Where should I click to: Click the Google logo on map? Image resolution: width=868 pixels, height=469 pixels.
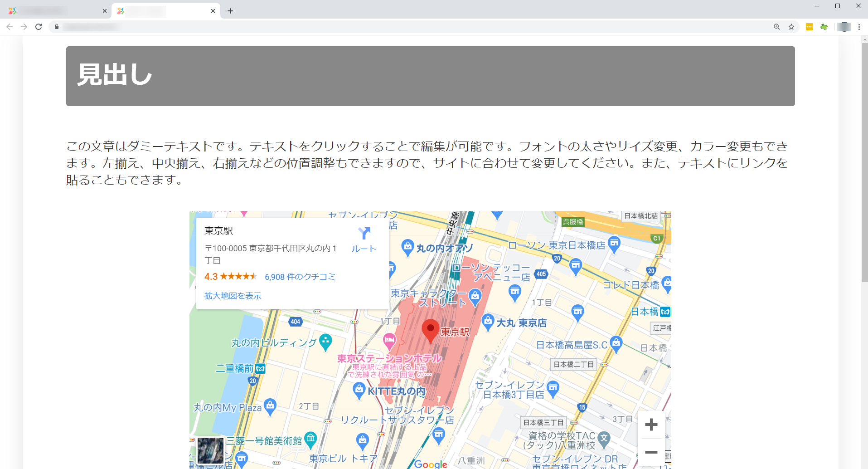coord(431,464)
